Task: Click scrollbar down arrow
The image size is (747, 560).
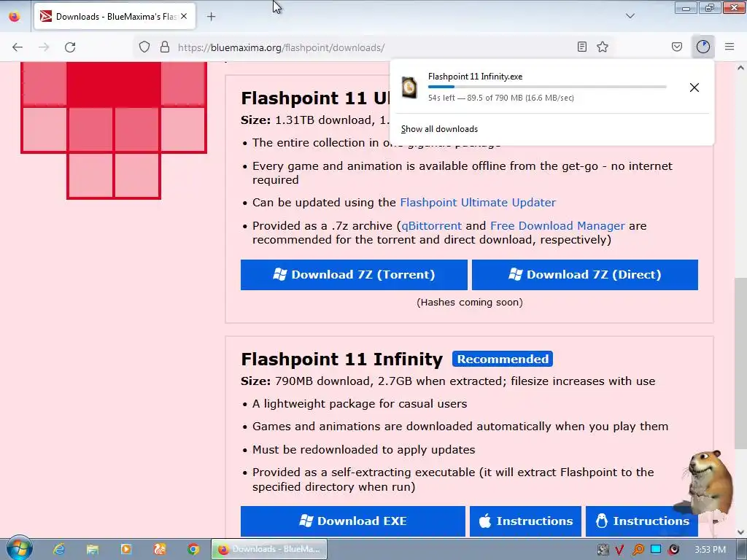Action: pyautogui.click(x=740, y=532)
